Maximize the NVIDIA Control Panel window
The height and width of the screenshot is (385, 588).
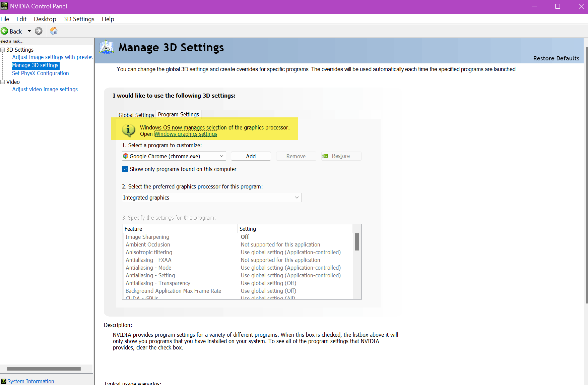click(x=558, y=6)
